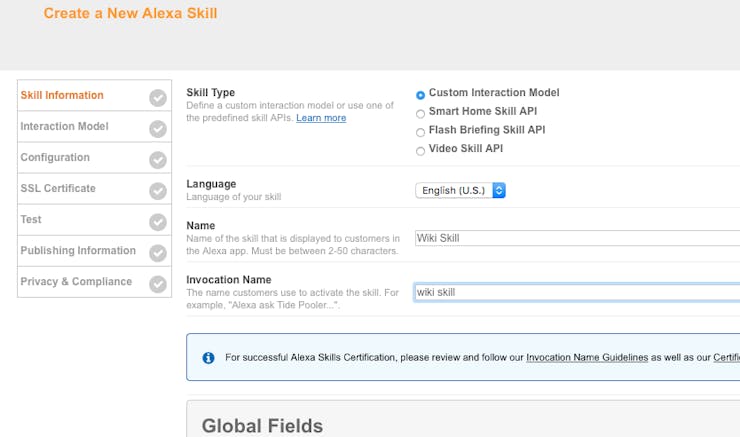Image resolution: width=740 pixels, height=437 pixels.
Task: Open the Privacy & Compliance step
Action: 94,282
